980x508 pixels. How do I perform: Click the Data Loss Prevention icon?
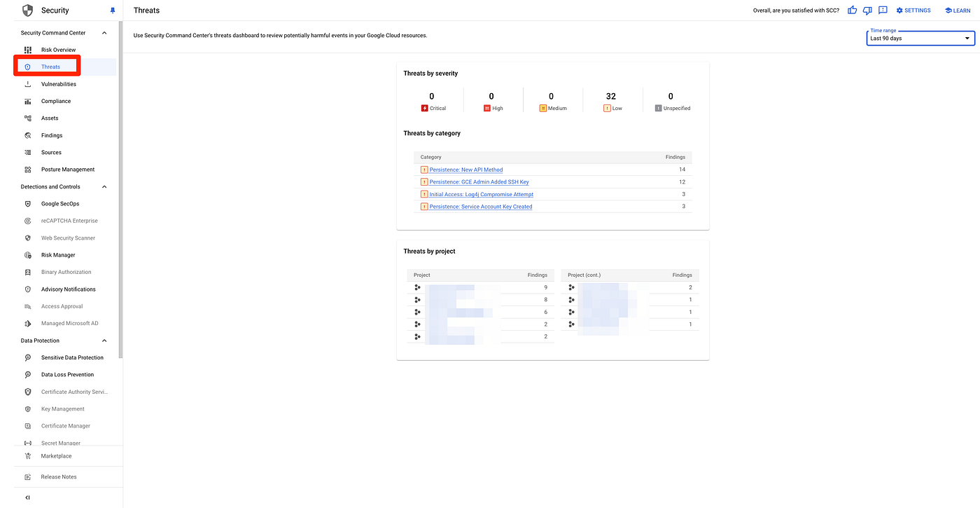click(x=28, y=375)
